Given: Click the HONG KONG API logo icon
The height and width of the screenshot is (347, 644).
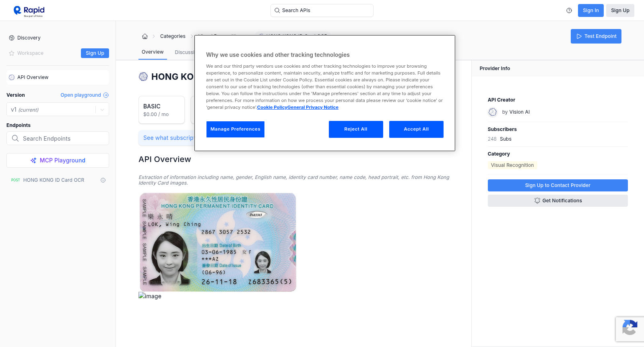Looking at the screenshot, I should pos(143,77).
